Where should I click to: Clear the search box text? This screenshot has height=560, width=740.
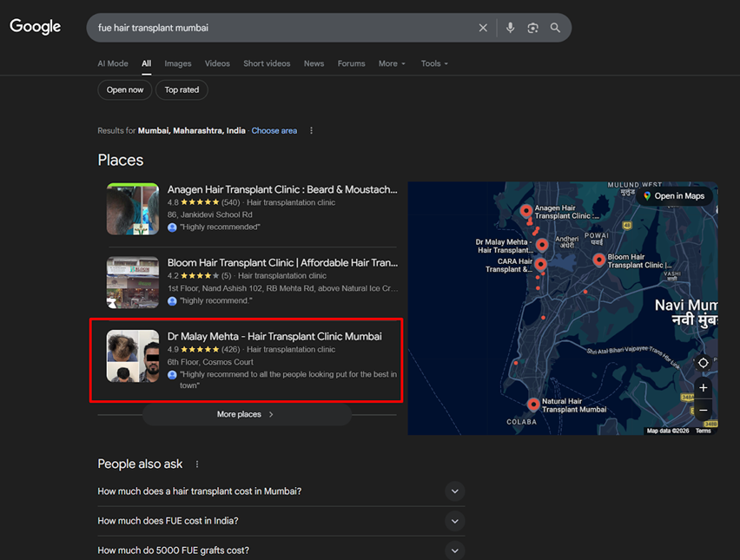tap(483, 28)
